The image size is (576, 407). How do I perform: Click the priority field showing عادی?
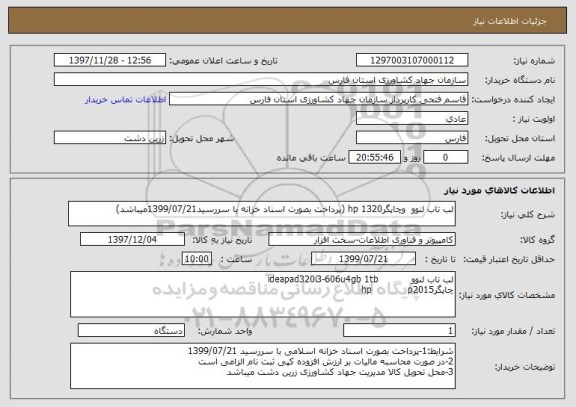tap(412, 118)
